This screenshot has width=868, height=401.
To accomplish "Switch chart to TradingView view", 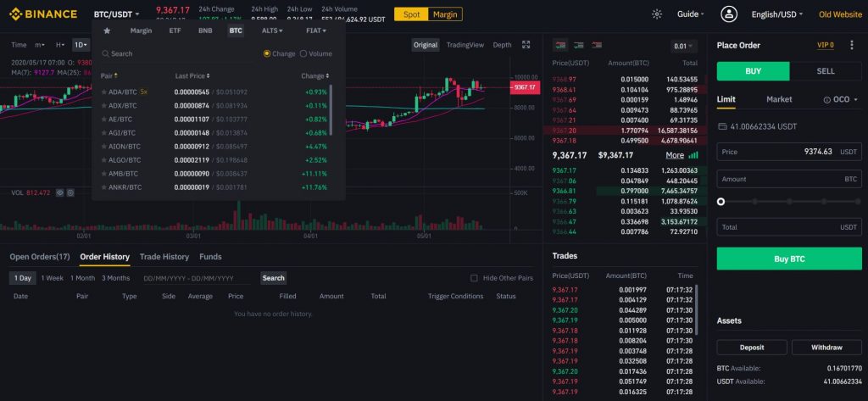I will pos(465,45).
